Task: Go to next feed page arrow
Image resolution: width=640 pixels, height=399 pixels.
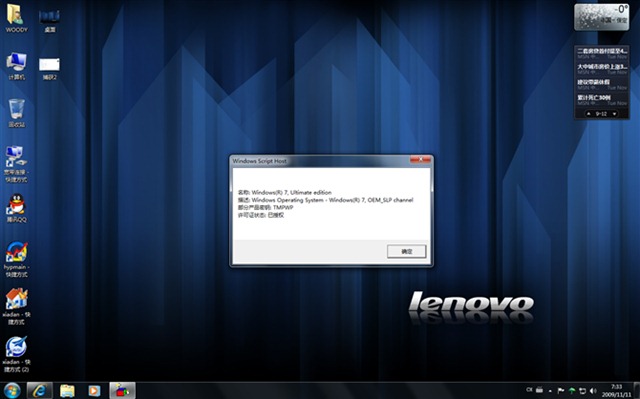Action: (614, 114)
